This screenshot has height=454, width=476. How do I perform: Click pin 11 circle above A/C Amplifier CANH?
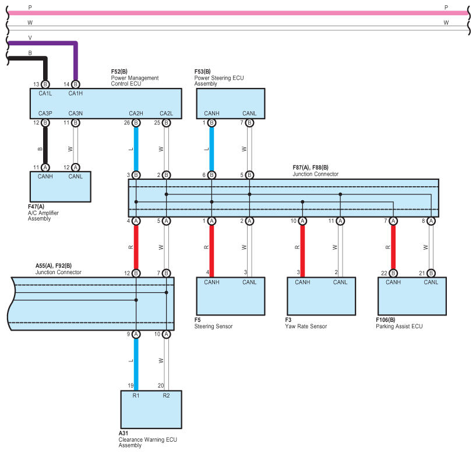pos(45,167)
